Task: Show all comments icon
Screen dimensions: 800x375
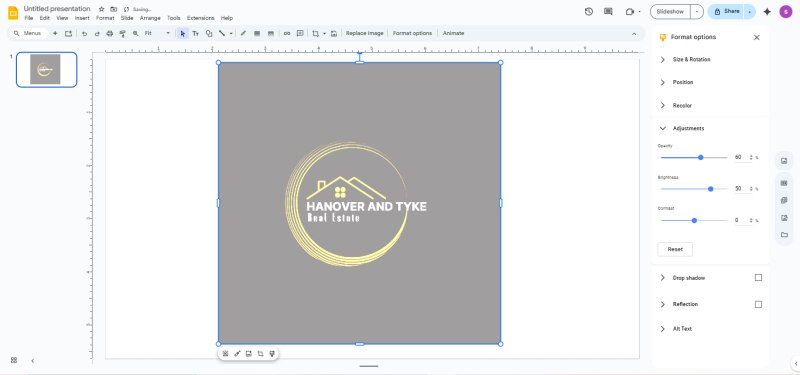Action: click(608, 11)
